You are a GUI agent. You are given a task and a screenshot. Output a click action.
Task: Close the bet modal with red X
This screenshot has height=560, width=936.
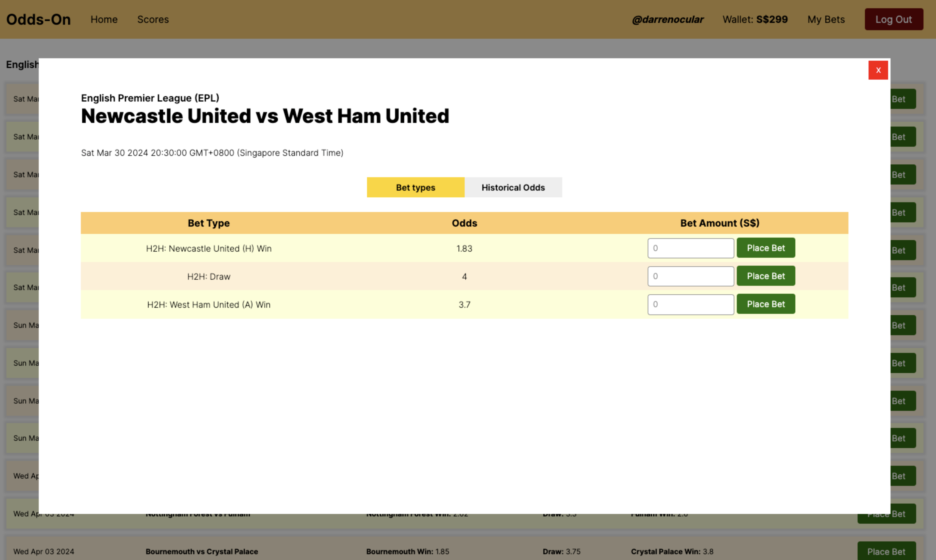click(878, 70)
